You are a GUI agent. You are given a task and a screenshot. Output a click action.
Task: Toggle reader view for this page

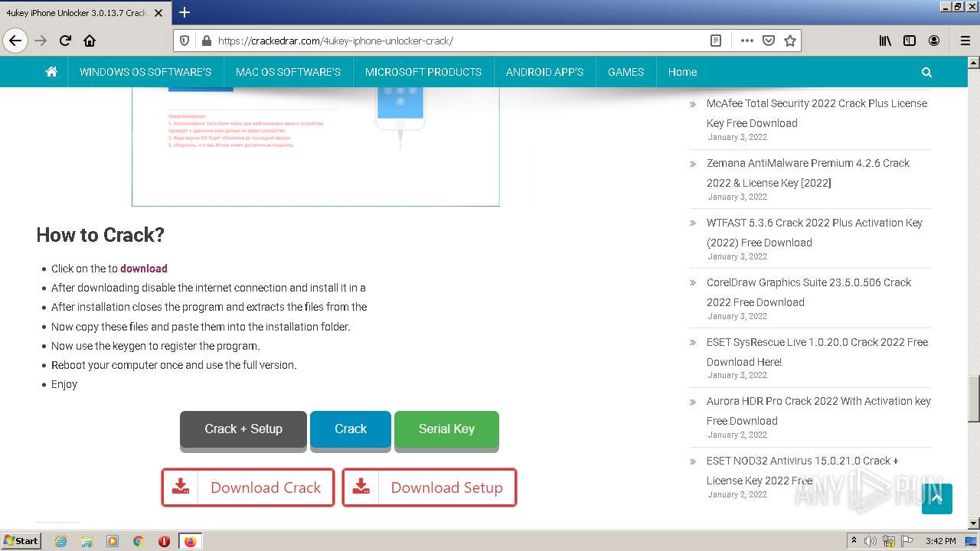tap(716, 41)
